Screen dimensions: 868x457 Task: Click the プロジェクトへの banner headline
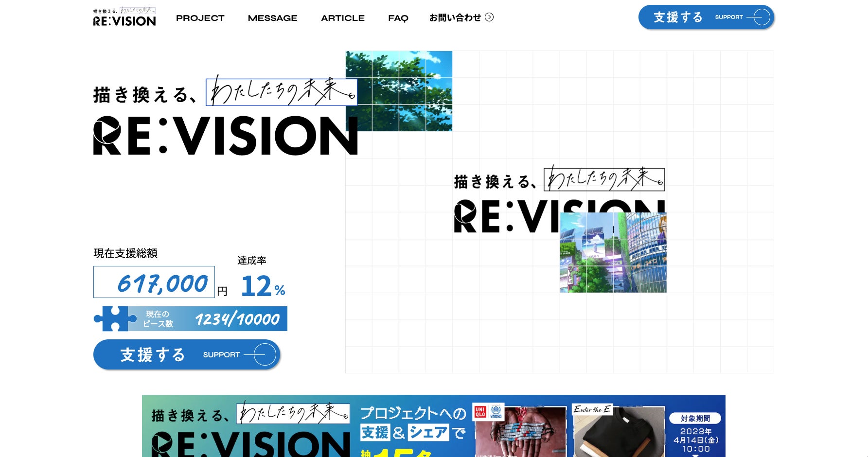click(413, 413)
